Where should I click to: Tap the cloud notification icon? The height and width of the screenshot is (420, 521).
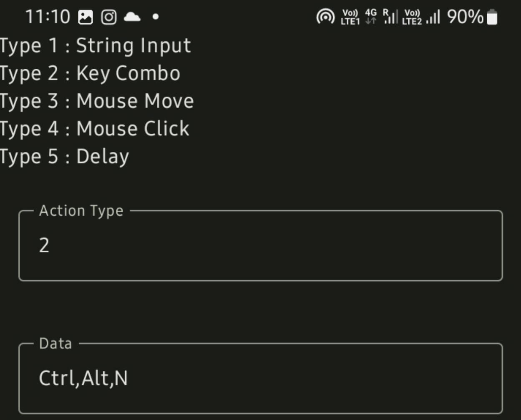pos(132,17)
